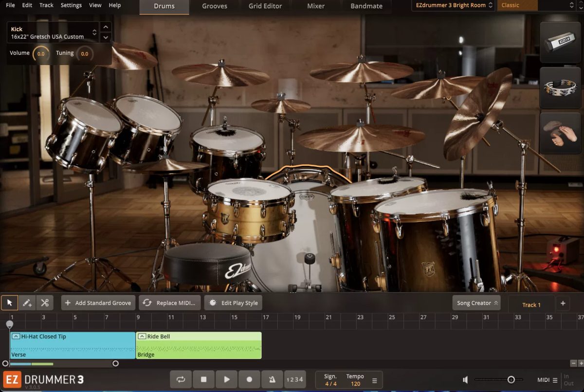Switch to the Bandmate tab
The image size is (584, 392).
click(x=366, y=6)
